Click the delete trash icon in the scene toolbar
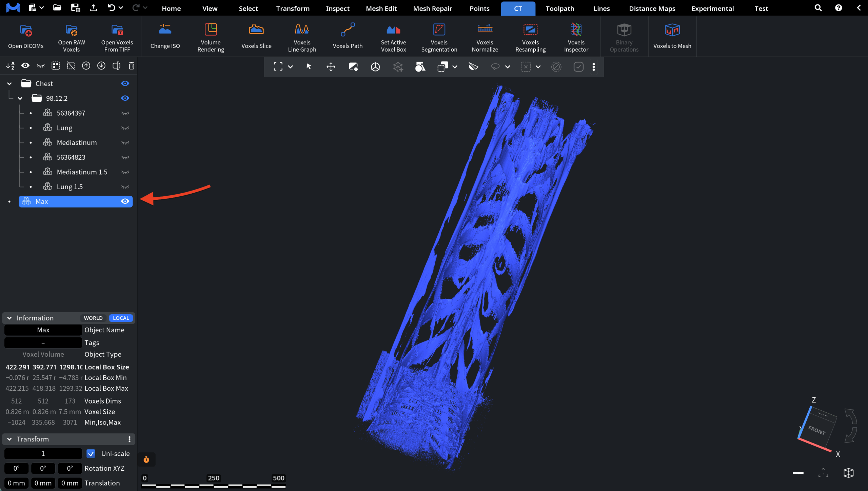The width and height of the screenshot is (868, 491). click(x=132, y=66)
